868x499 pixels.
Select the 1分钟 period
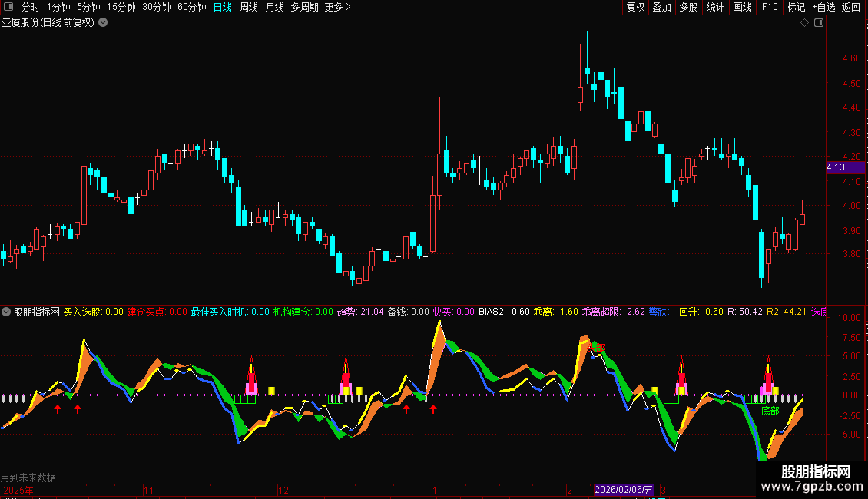58,7
